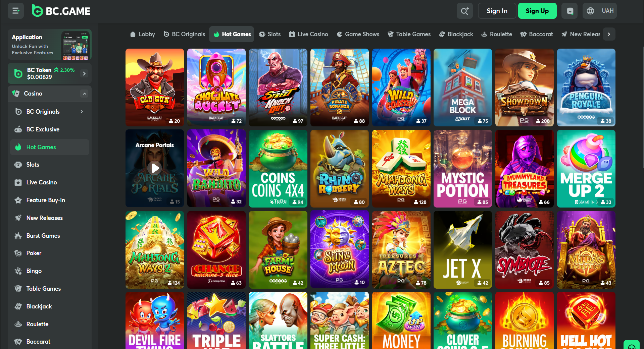Click the Feature Buy-in star icon
Screen dimensions: 644x349
pyautogui.click(x=18, y=200)
